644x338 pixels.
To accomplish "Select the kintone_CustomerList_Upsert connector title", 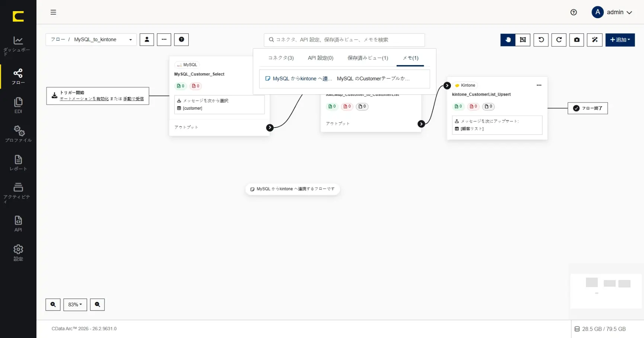I will [x=481, y=94].
